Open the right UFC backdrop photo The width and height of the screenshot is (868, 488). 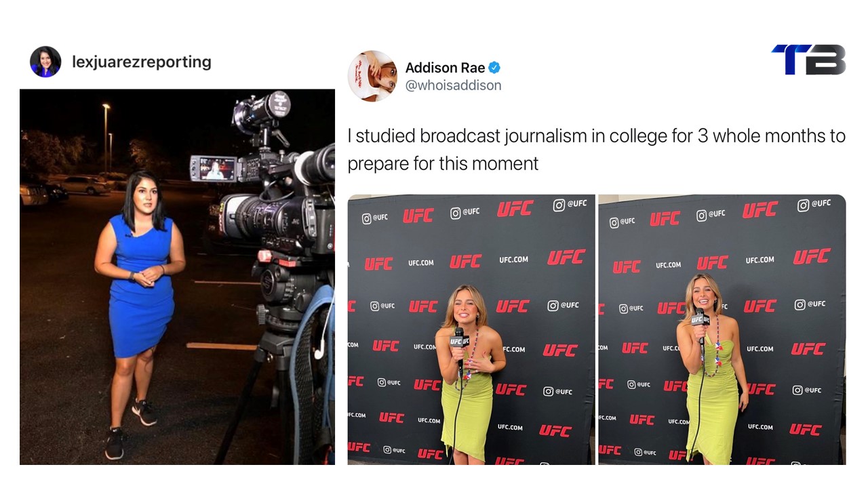tap(722, 329)
